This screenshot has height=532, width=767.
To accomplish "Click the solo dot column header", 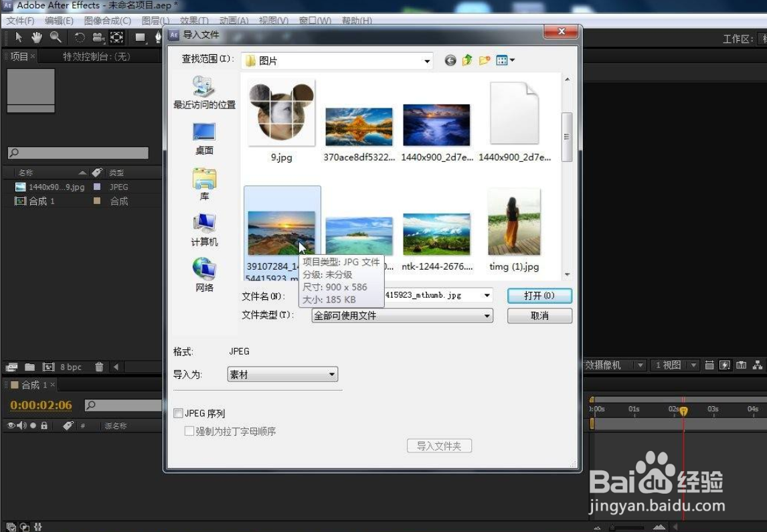I will (33, 426).
